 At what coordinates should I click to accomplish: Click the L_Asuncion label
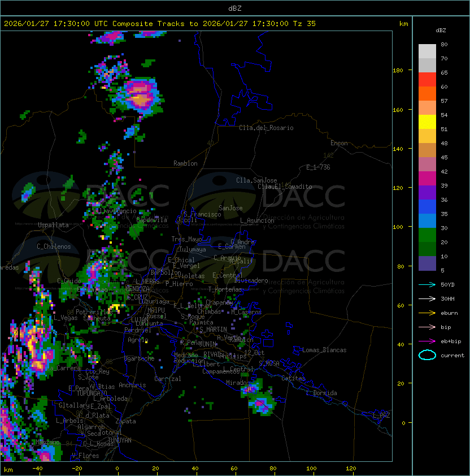click(257, 220)
